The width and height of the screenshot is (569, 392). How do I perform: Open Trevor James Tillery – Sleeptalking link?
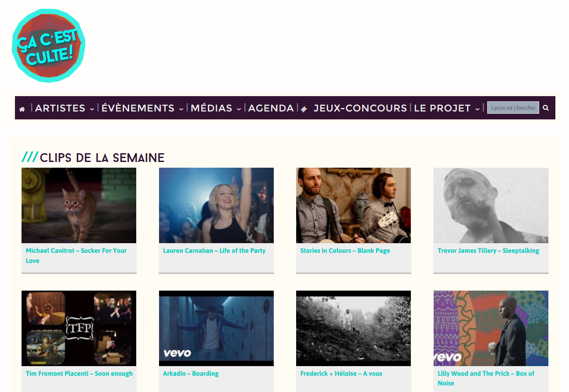coord(488,251)
